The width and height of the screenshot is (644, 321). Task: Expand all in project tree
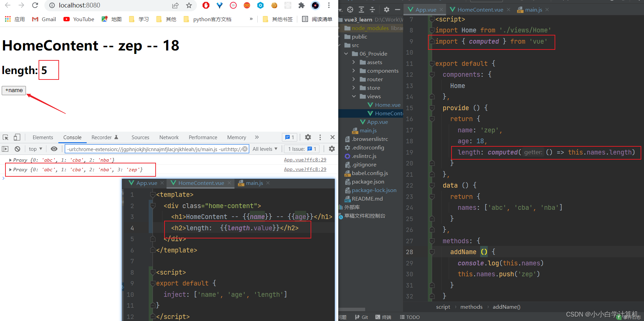[361, 10]
